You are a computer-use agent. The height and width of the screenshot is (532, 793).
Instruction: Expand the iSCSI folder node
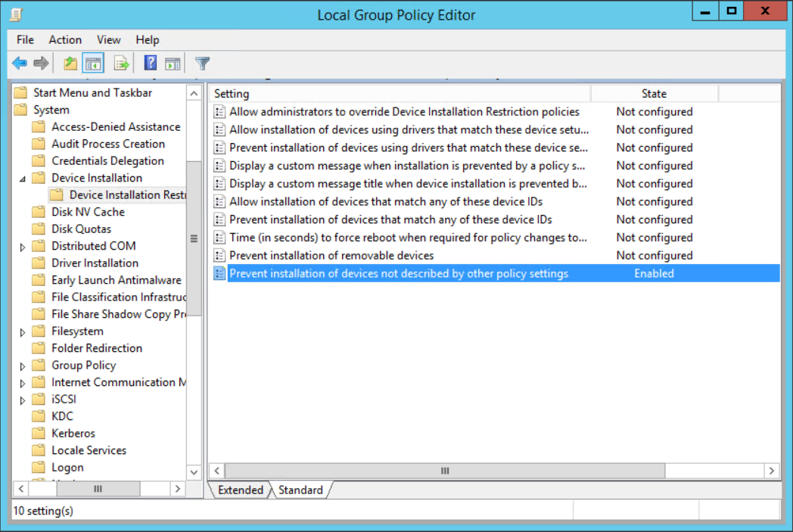(x=22, y=400)
